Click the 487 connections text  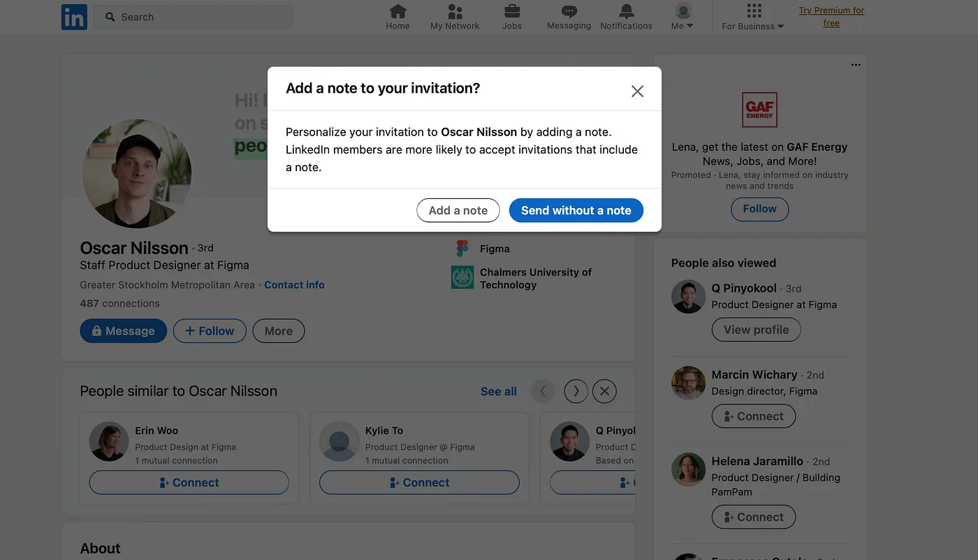coord(119,303)
